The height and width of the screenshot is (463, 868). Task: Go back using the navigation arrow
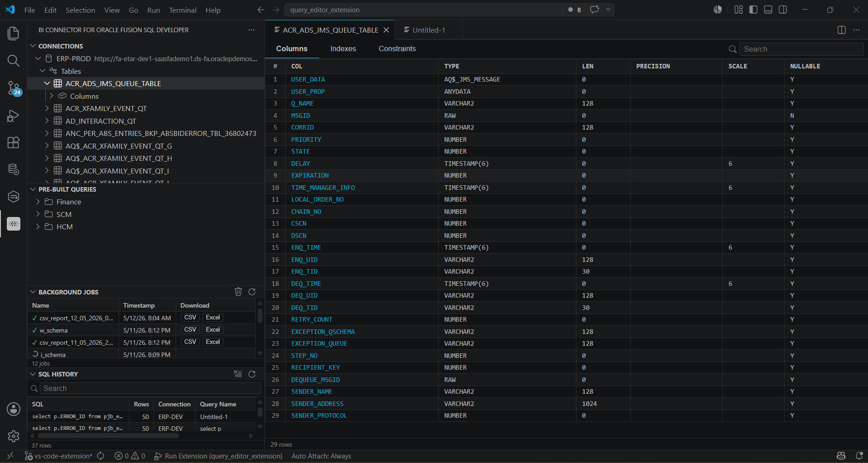261,10
